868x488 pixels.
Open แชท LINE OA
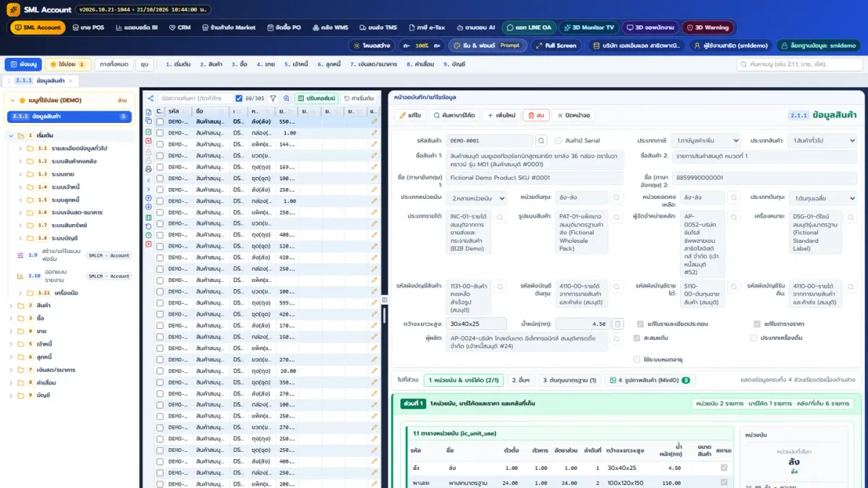pyautogui.click(x=528, y=27)
